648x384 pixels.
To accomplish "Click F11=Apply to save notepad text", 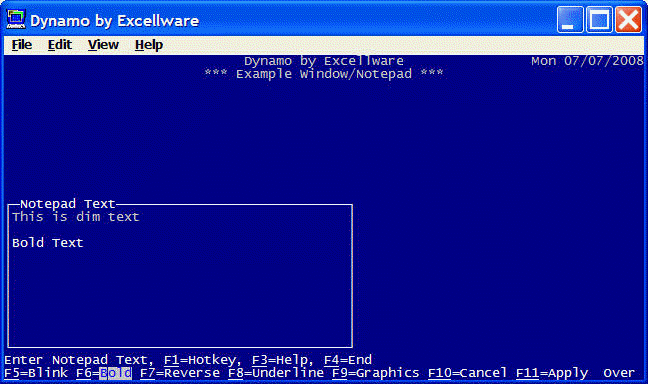I will [552, 373].
